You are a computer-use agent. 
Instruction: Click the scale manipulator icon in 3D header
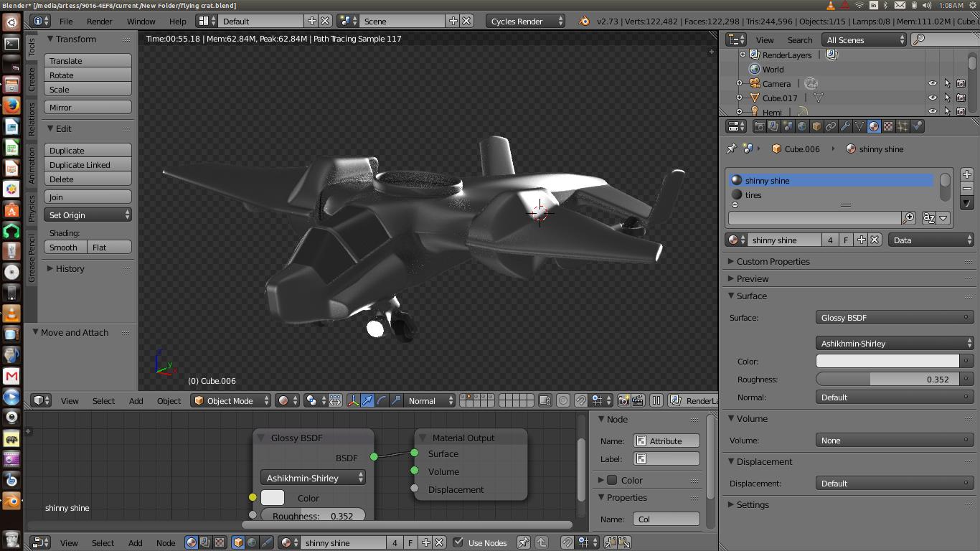click(x=396, y=400)
